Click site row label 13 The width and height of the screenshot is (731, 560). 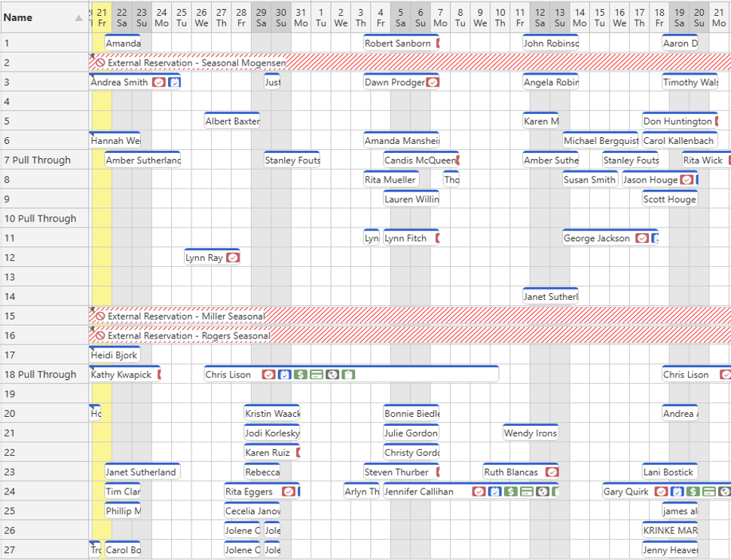click(x=9, y=277)
